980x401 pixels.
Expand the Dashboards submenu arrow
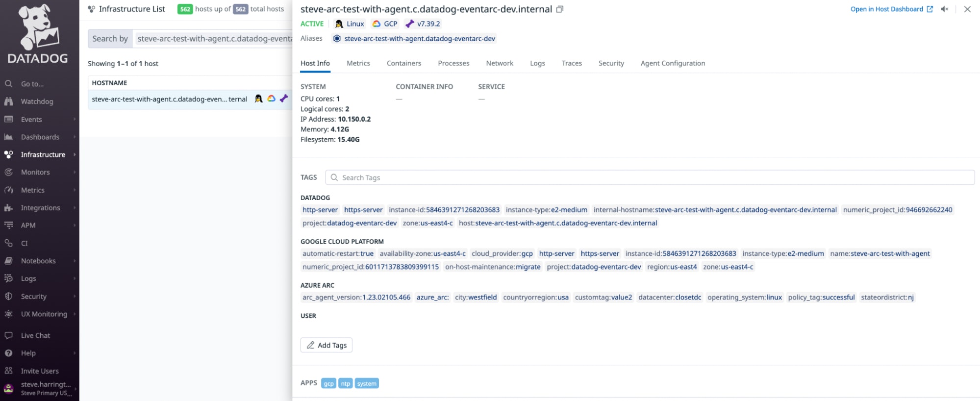(x=75, y=137)
